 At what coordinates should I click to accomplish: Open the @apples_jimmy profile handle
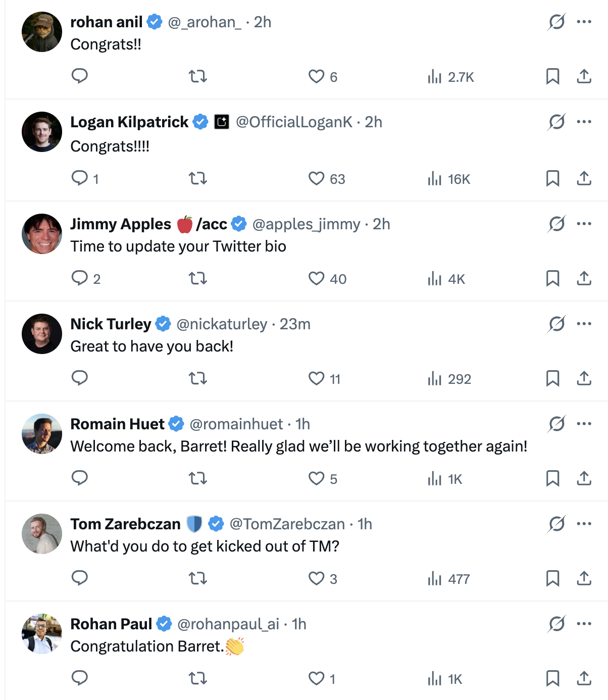306,224
